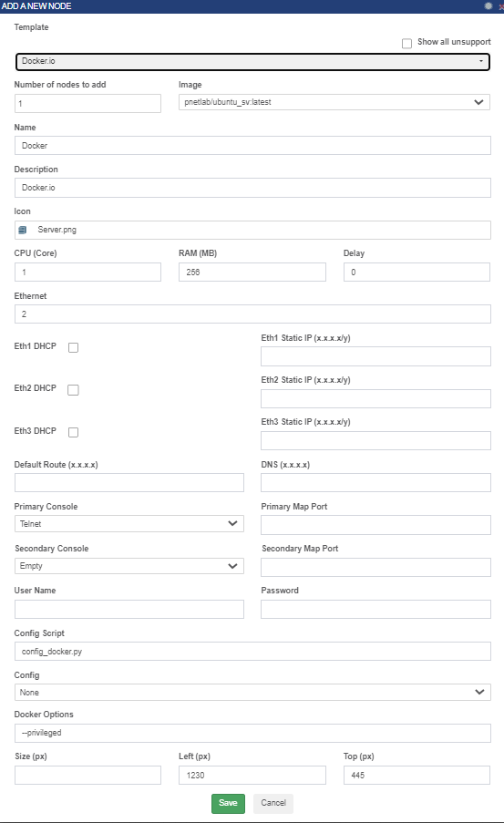This screenshot has height=823, width=504.
Task: Enable Eth3 DHCP checkbox
Action: pyautogui.click(x=74, y=432)
